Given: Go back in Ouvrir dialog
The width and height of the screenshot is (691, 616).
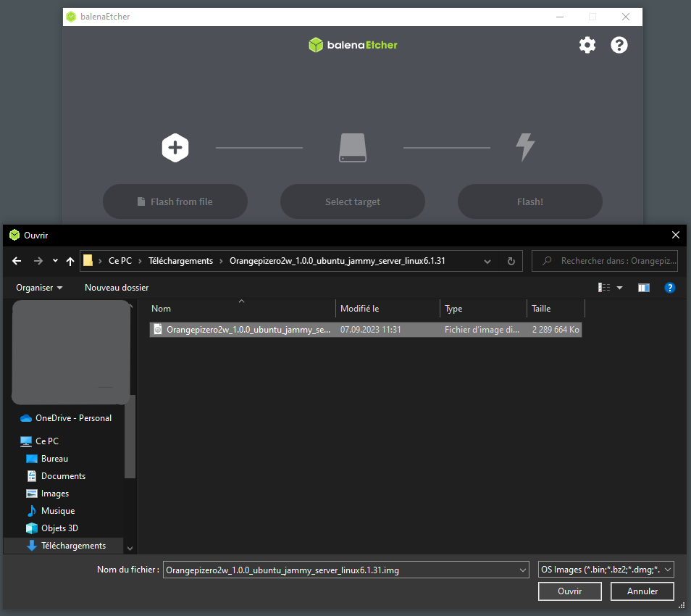Looking at the screenshot, I should [17, 261].
